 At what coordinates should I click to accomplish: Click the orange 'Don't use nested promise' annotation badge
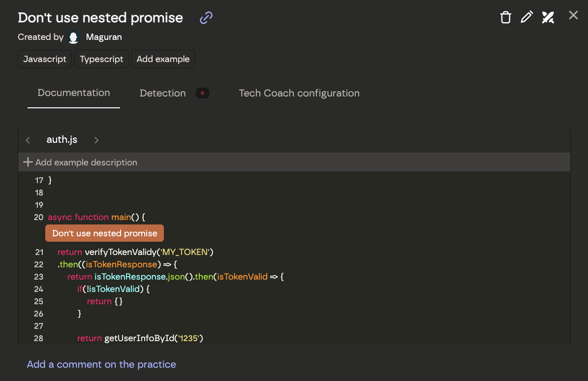[x=104, y=233]
